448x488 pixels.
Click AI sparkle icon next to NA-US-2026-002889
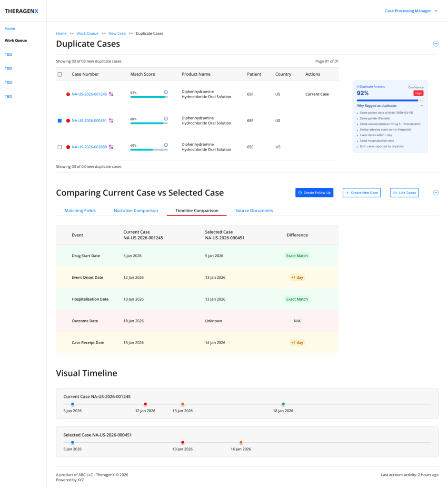pos(111,147)
